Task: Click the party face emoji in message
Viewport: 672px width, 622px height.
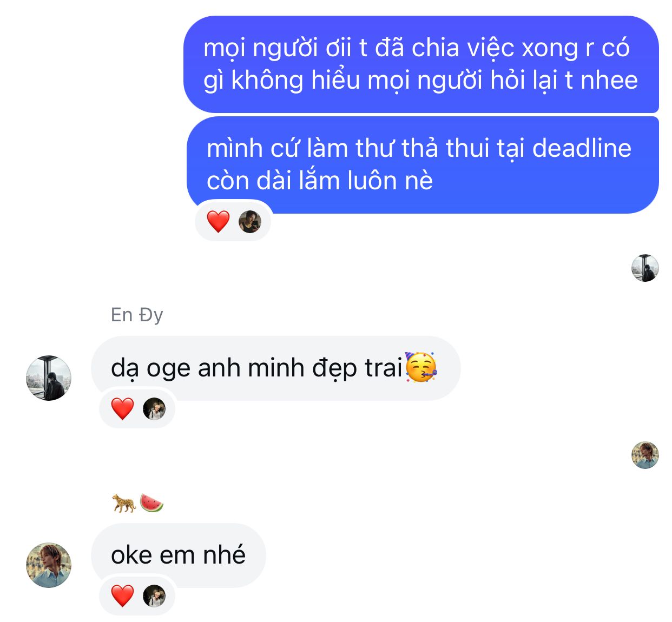Action: [x=421, y=367]
